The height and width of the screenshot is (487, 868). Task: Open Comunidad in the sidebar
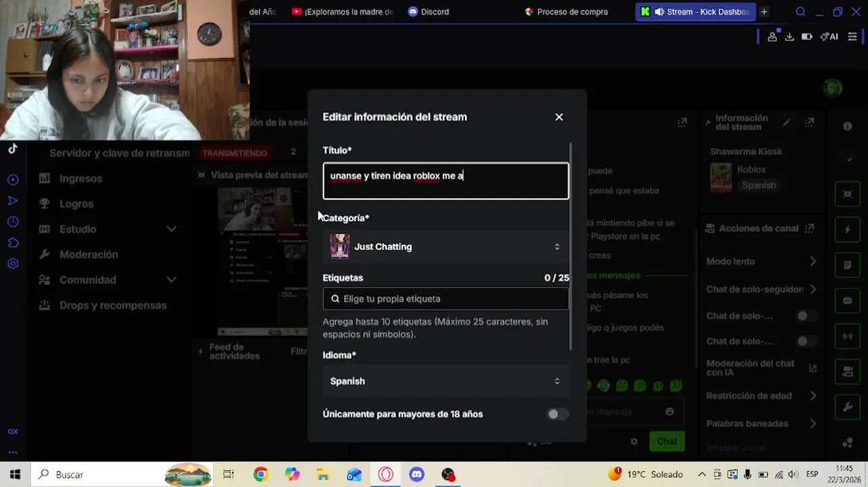pyautogui.click(x=88, y=280)
